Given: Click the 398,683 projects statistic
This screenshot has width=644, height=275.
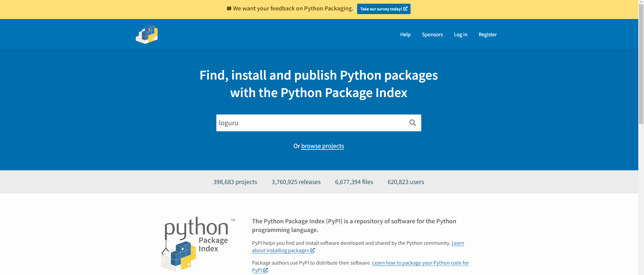Looking at the screenshot, I should [235, 182].
